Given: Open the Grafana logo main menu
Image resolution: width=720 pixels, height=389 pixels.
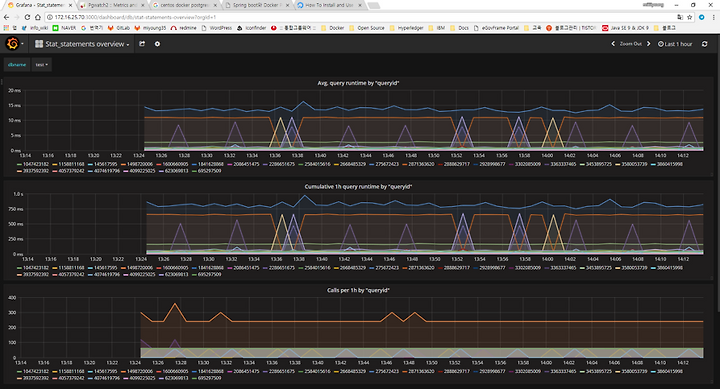Looking at the screenshot, I should (x=13, y=44).
